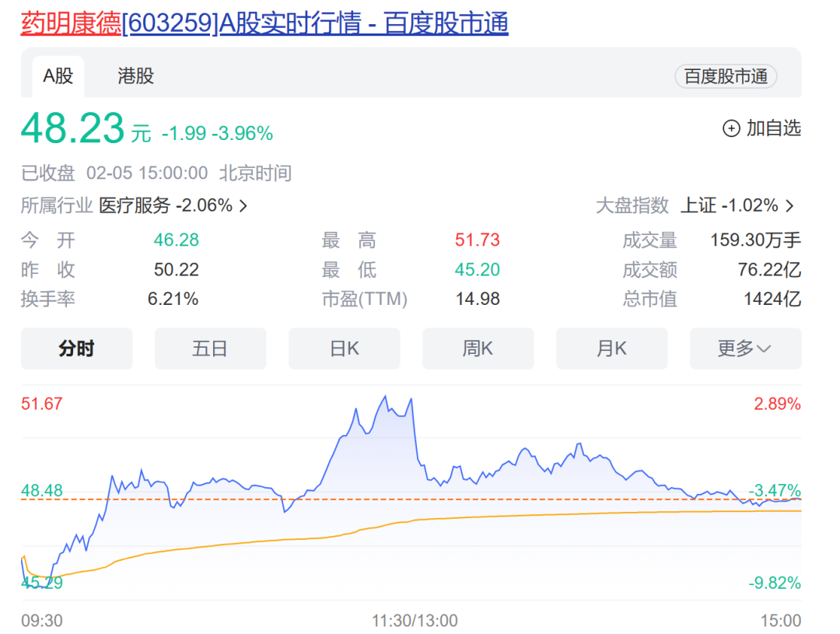Screen dimensions: 840x634
Task: Click the plus icon beside 加自选
Action: (x=731, y=128)
